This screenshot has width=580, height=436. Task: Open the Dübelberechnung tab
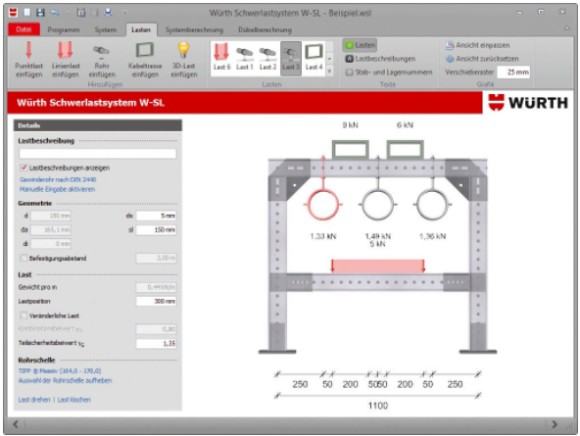tap(265, 30)
